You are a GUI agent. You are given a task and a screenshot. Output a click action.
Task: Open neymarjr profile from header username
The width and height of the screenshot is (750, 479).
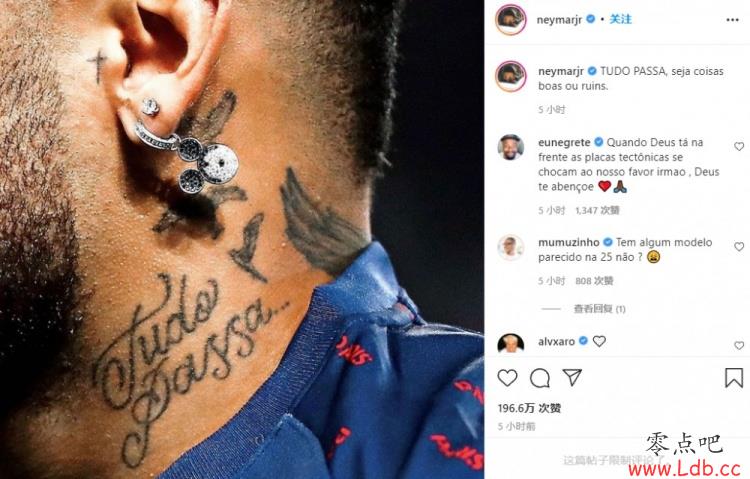click(559, 20)
